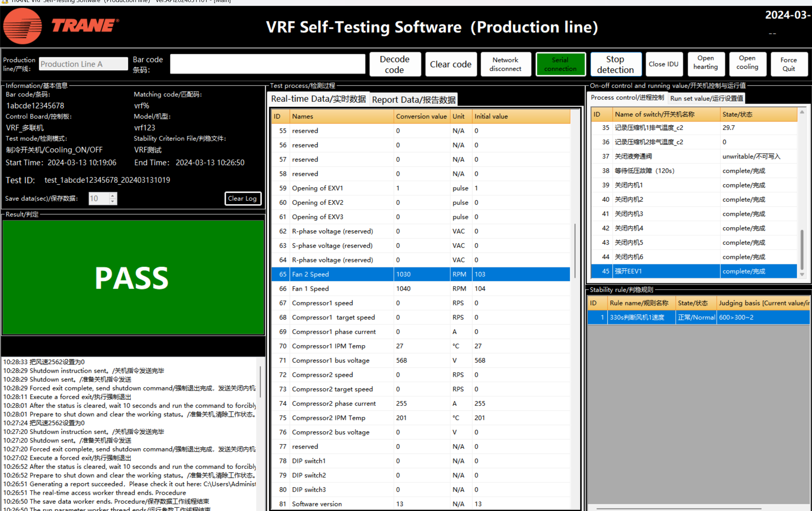Click the Clear Log button
This screenshot has height=511, width=812.
click(243, 199)
